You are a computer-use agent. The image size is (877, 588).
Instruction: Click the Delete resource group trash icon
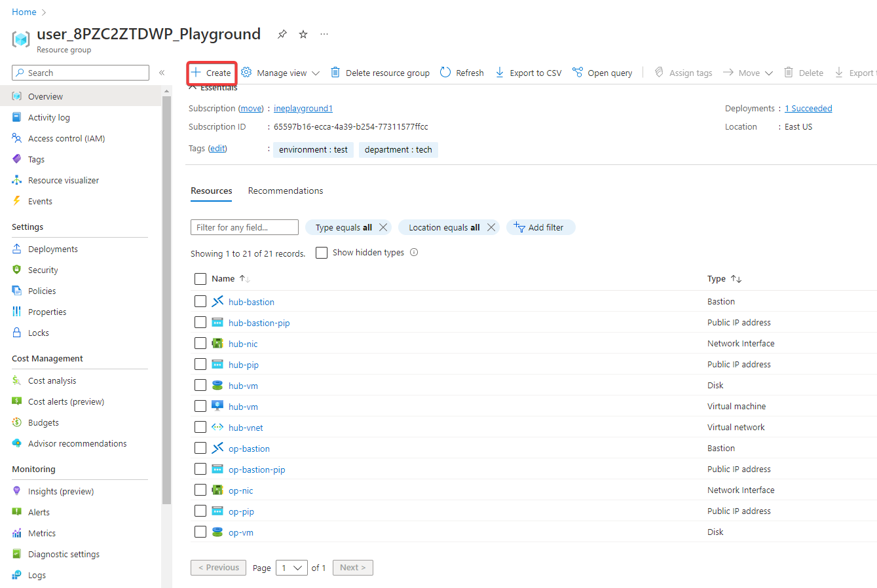click(335, 73)
